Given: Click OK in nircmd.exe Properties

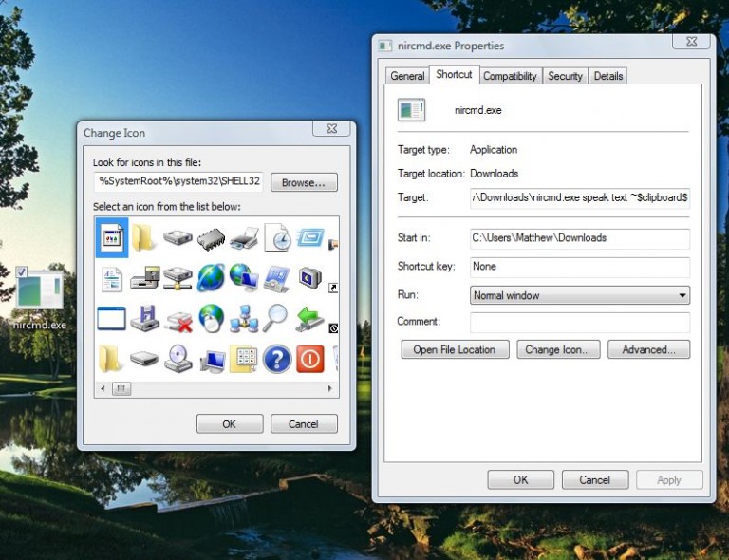Looking at the screenshot, I should [521, 479].
